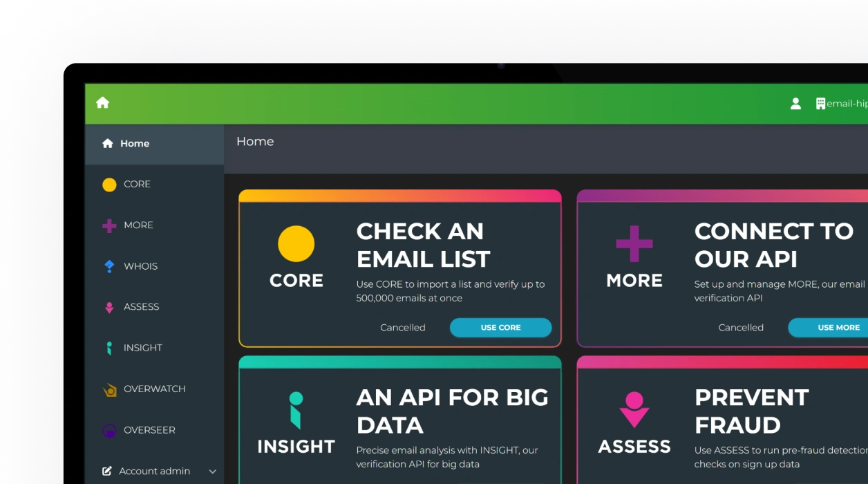Screen dimensions: 868x484
Task: Click the yellow CORE circle icon in sidebar
Action: click(109, 185)
